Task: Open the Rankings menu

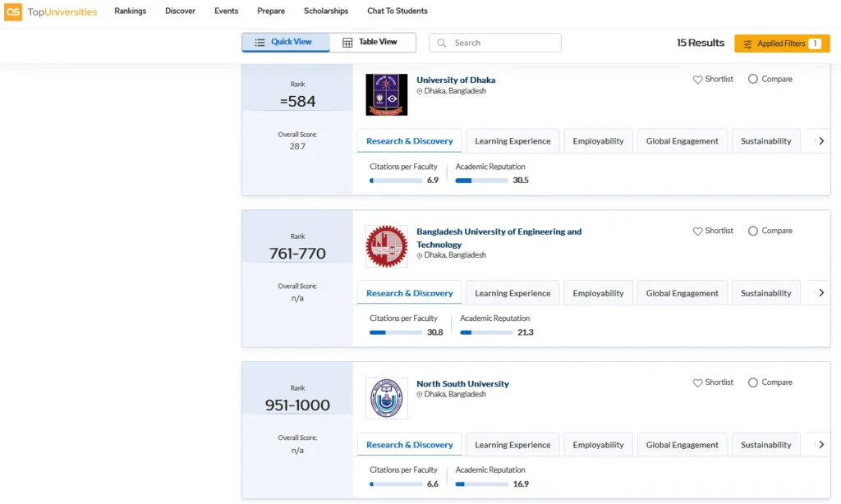Action: click(x=130, y=11)
